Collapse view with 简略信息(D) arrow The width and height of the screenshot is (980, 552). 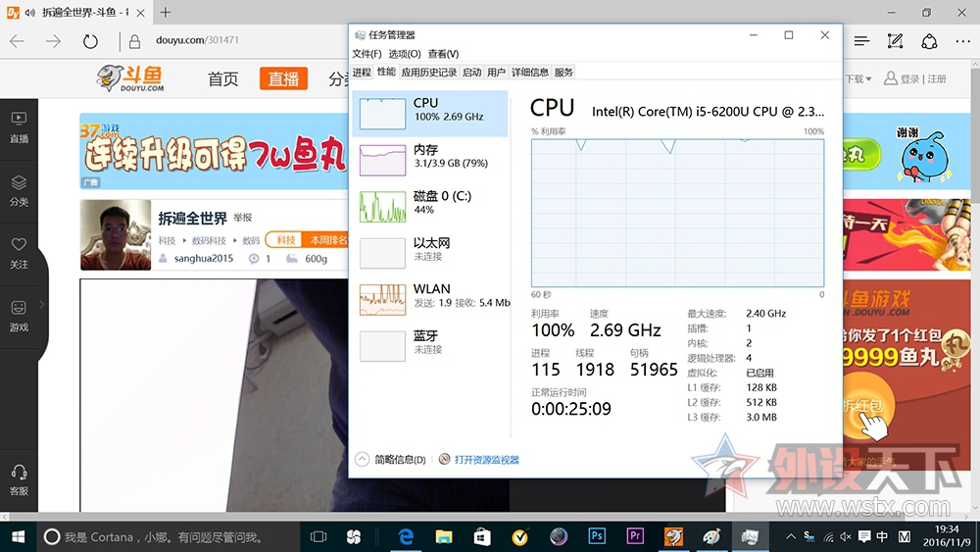[362, 460]
